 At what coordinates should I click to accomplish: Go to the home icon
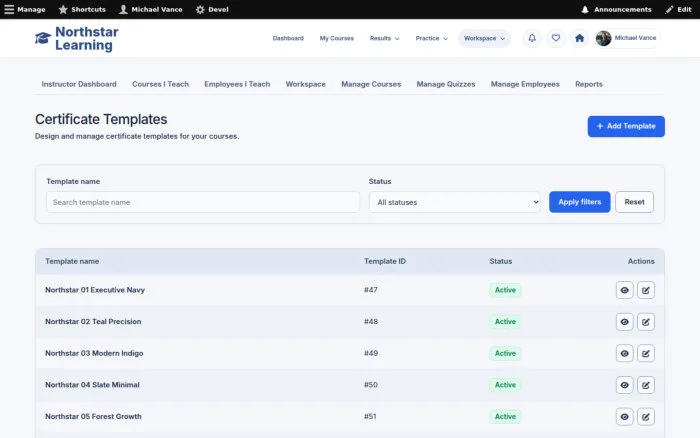[x=579, y=38]
